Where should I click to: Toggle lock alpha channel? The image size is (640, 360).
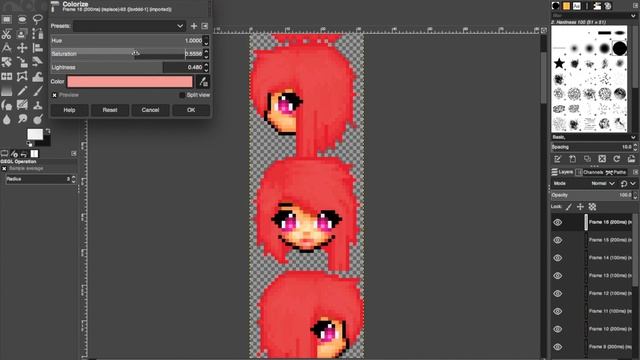point(592,207)
